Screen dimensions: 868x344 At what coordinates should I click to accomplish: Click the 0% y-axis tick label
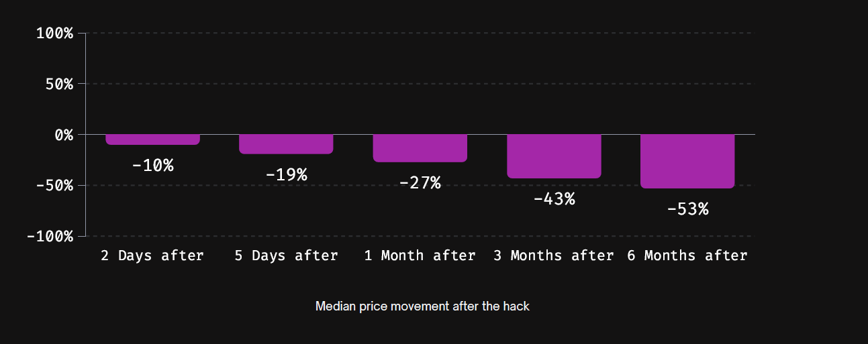tap(64, 135)
